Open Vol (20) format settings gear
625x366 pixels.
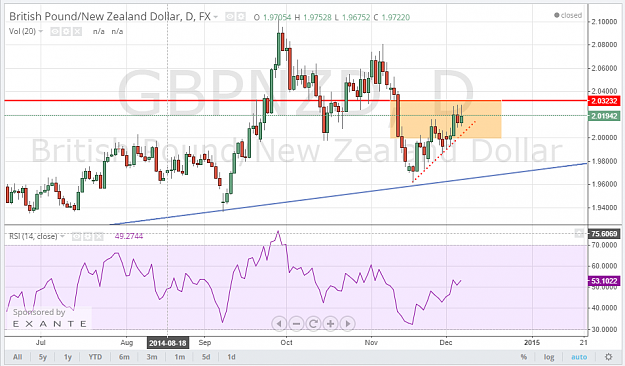point(66,31)
